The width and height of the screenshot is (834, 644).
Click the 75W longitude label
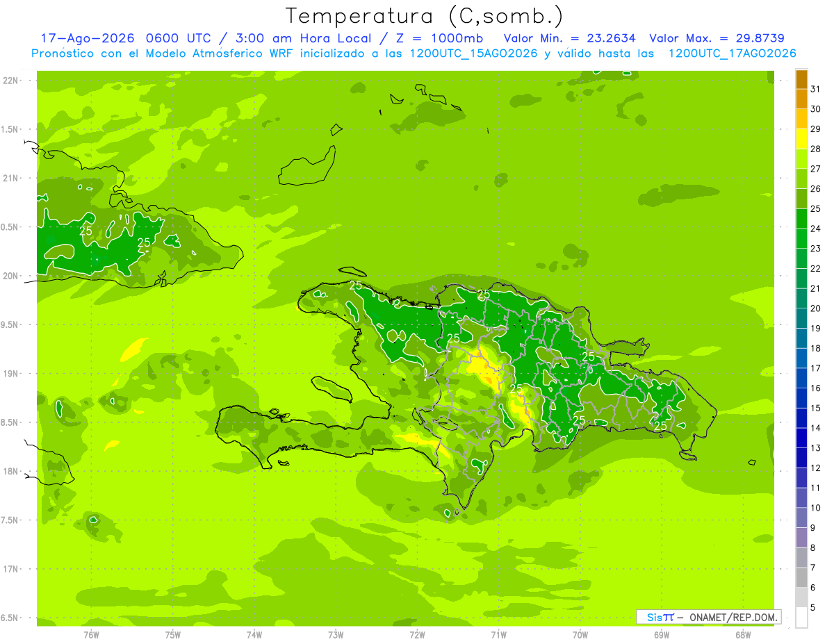click(173, 634)
